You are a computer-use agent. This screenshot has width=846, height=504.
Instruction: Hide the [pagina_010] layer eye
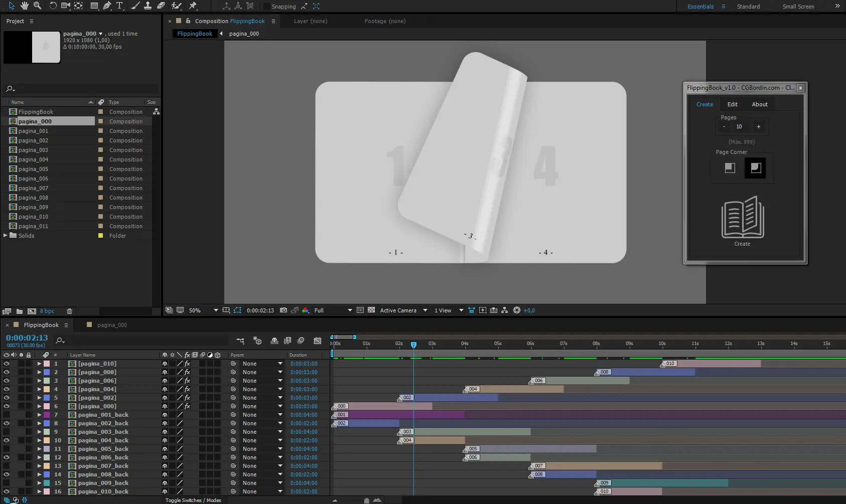tap(7, 364)
